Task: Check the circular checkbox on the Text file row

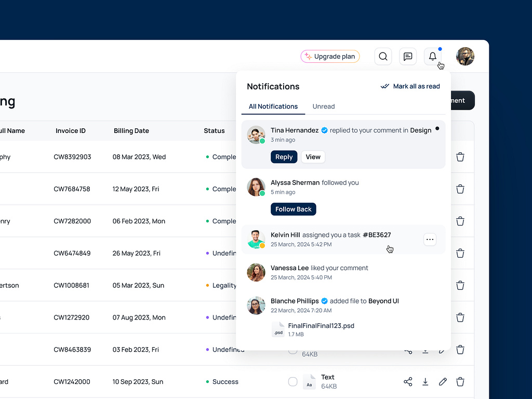Action: (292, 382)
